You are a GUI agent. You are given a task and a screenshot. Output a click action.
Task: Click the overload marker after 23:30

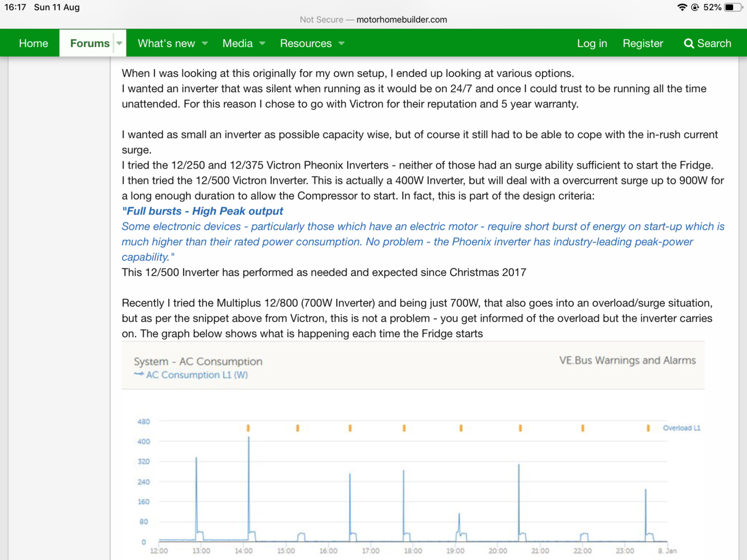(x=648, y=428)
